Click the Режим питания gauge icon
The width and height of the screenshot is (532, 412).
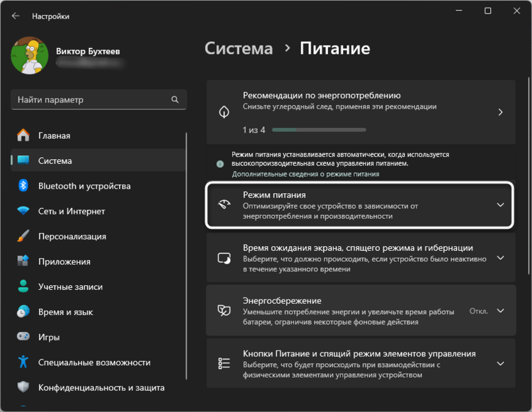pyautogui.click(x=224, y=205)
